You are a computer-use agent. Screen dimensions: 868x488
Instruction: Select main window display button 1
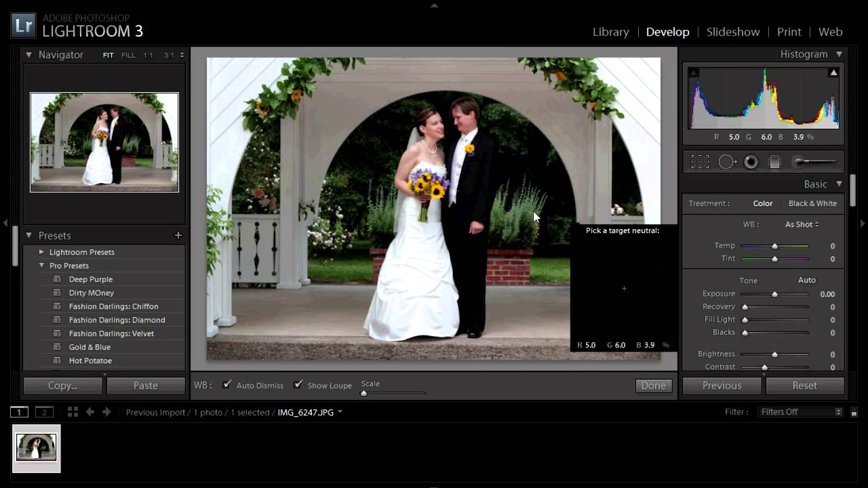(19, 411)
